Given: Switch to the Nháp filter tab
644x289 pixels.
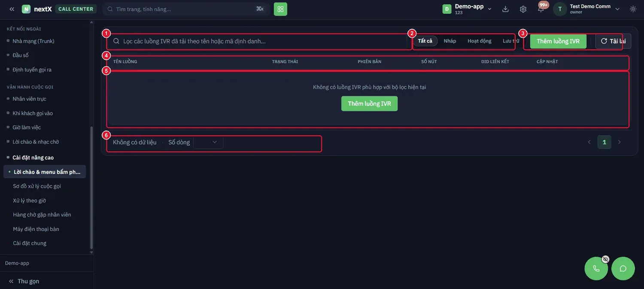Looking at the screenshot, I should pos(450,41).
